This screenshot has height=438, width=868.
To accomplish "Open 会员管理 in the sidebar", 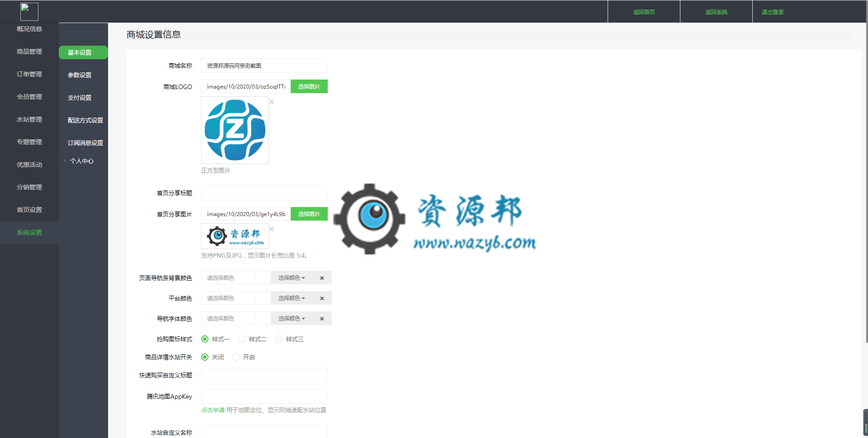I will [29, 97].
